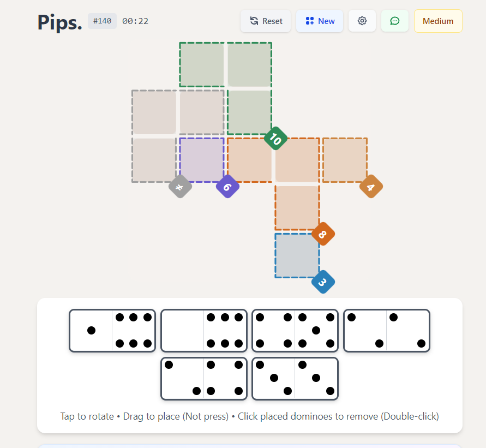
Task: Open the feedback chat bubble icon
Action: (395, 21)
